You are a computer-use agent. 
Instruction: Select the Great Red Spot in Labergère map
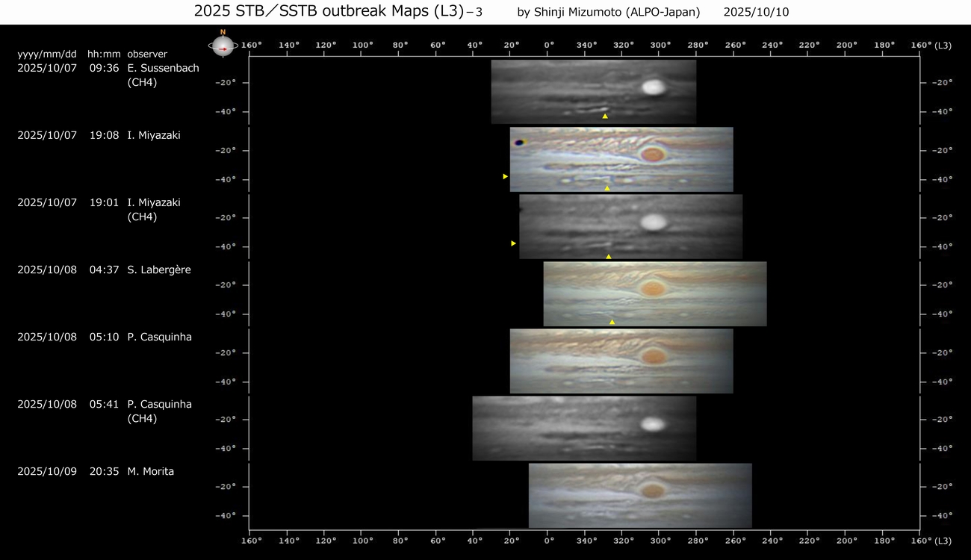tap(653, 288)
